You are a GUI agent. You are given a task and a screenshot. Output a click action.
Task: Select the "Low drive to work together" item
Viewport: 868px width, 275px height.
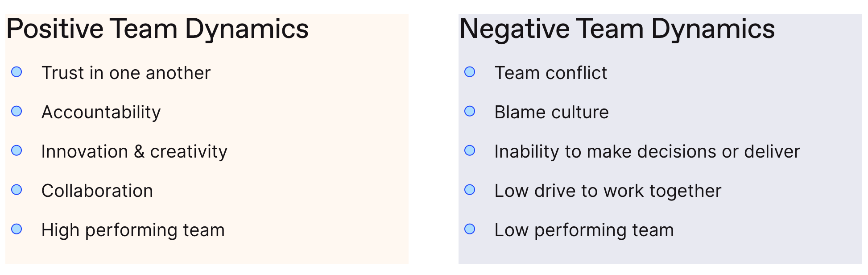click(x=608, y=191)
